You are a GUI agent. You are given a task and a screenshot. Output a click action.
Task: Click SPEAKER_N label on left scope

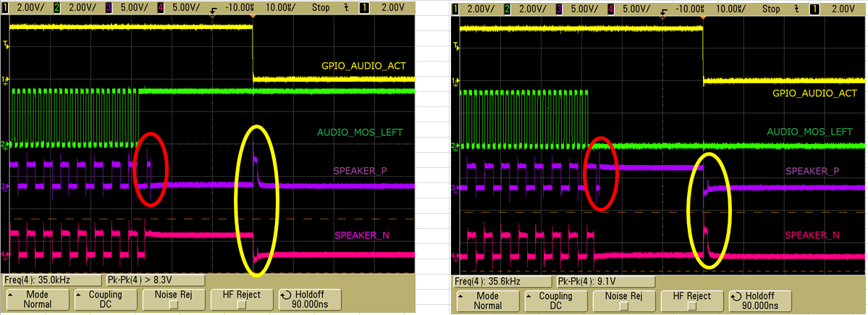pos(361,236)
